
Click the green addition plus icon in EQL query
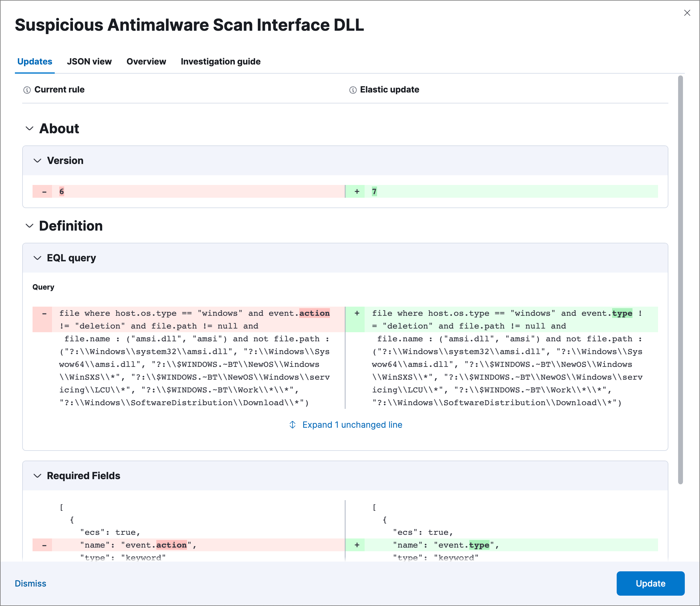357,312
